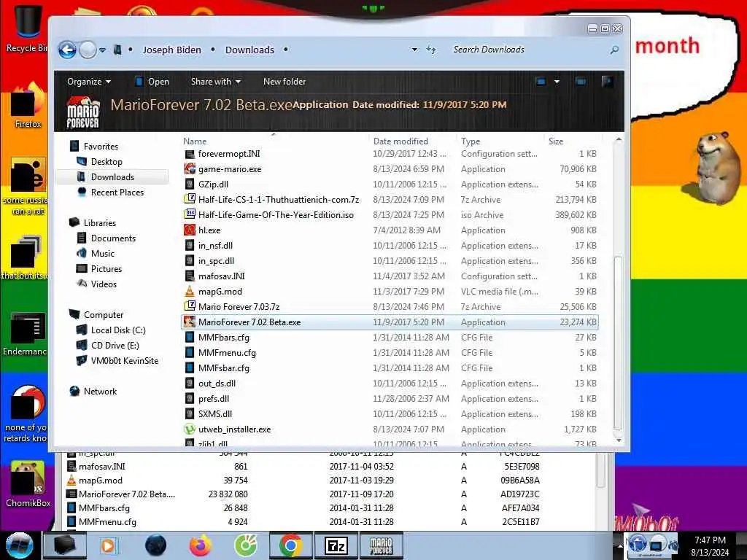
Task: Open the Share with menu
Action: pyautogui.click(x=216, y=82)
